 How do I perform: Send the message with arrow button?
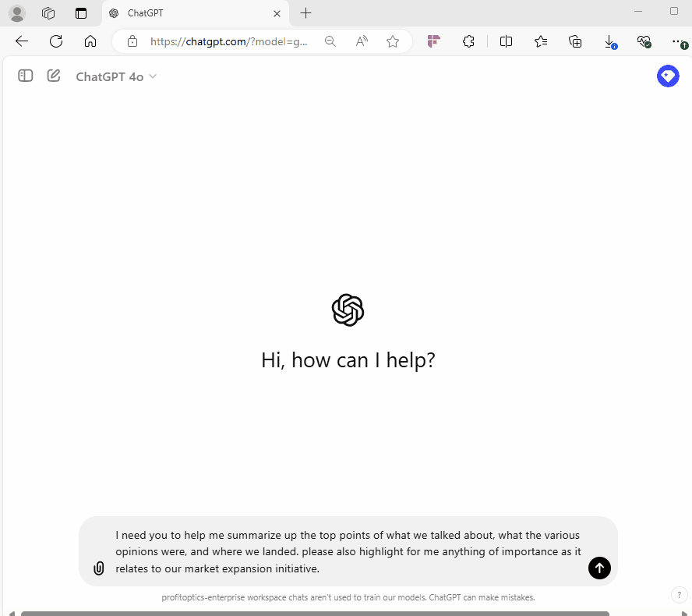599,568
